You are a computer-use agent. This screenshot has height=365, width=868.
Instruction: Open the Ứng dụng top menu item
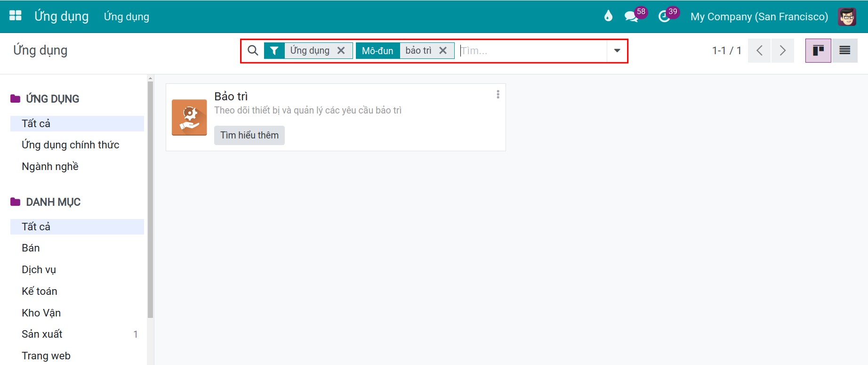127,16
